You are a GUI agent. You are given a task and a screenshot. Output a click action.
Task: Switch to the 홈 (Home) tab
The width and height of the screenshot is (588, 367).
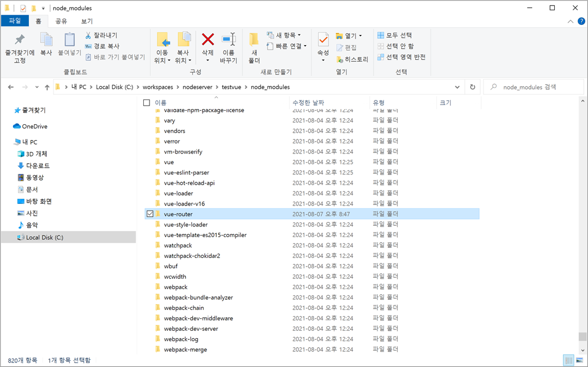point(38,21)
